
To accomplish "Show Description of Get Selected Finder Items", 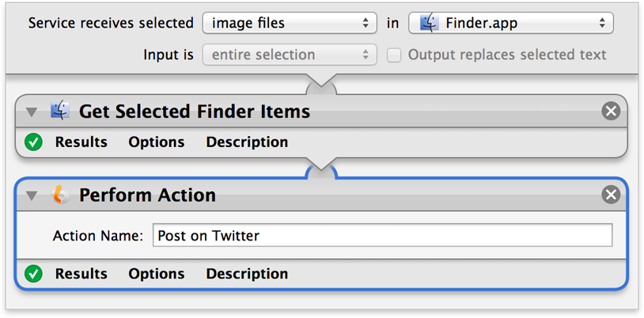I will [247, 142].
